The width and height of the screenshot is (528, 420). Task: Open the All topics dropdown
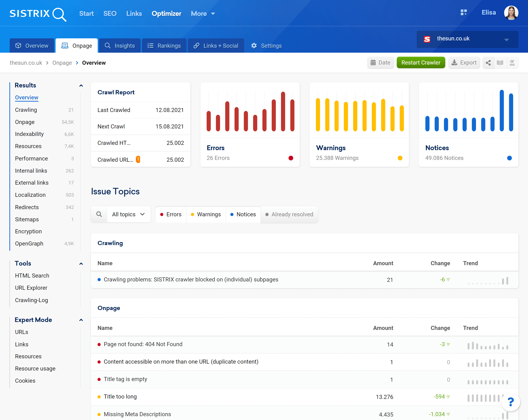tap(129, 214)
